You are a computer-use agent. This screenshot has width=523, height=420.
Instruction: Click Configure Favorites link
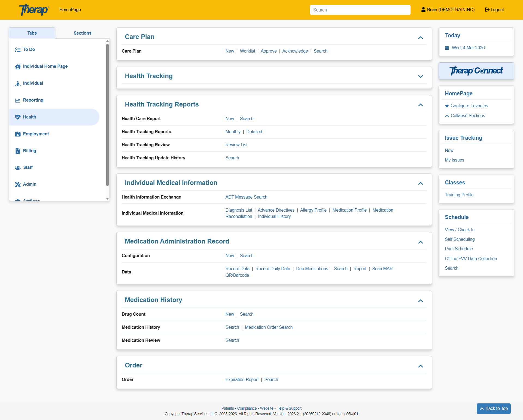point(469,106)
